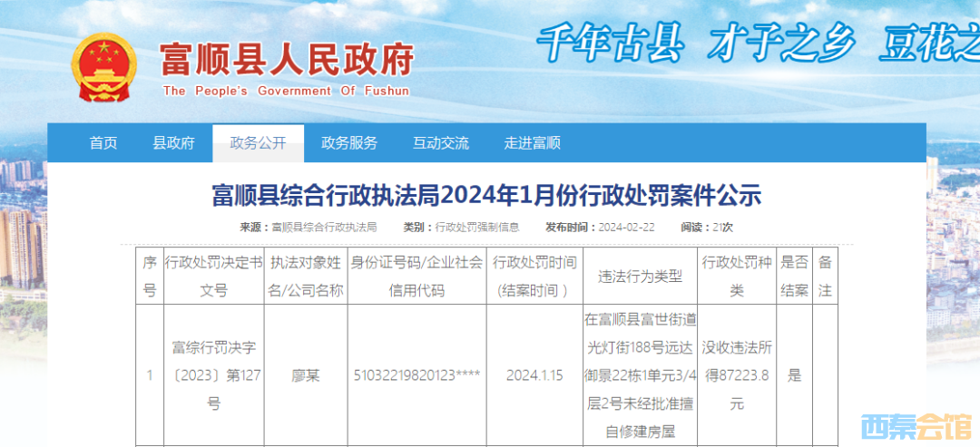Click the 富顺县人民政府 site title
The width and height of the screenshot is (980, 447).
coord(286,60)
